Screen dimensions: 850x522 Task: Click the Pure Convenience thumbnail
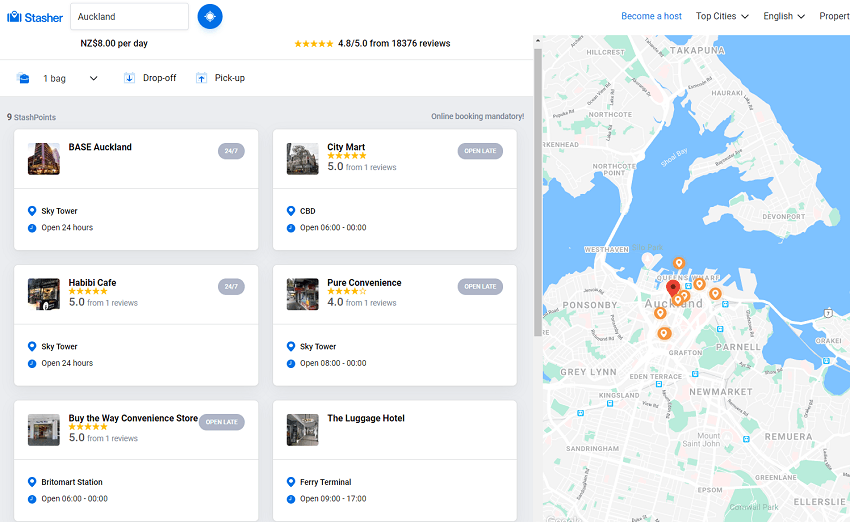coord(303,294)
